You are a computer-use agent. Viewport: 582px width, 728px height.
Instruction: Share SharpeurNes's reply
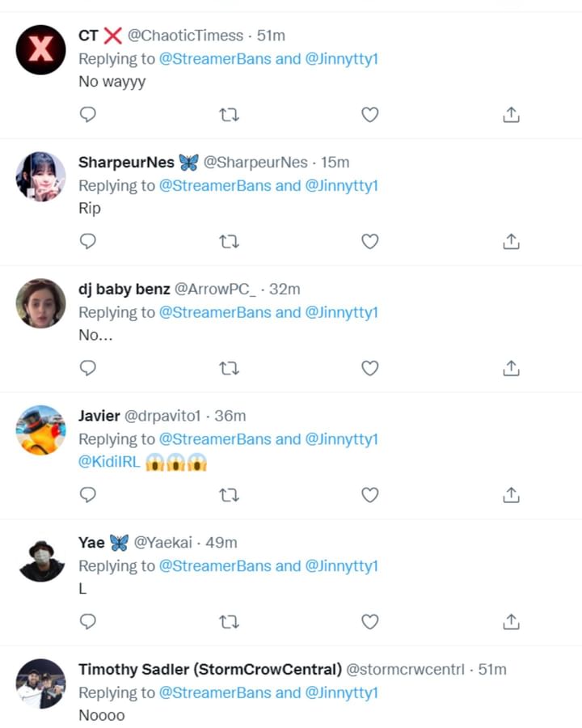coord(511,241)
